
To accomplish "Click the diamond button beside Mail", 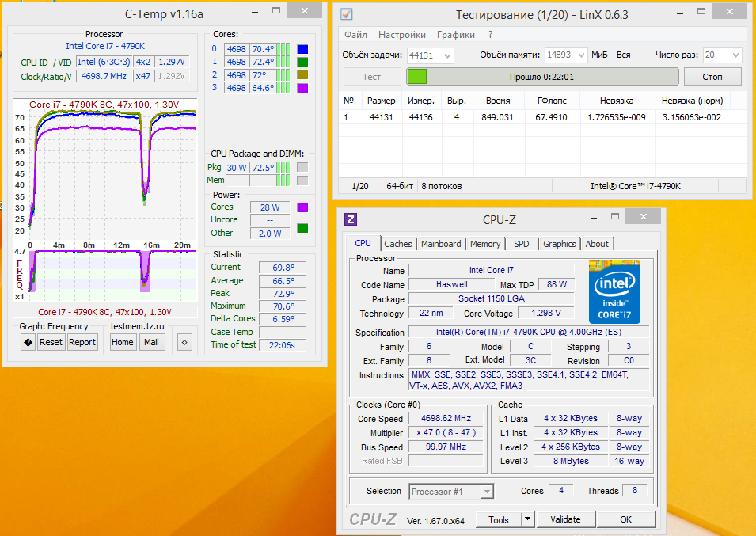I will tap(184, 342).
